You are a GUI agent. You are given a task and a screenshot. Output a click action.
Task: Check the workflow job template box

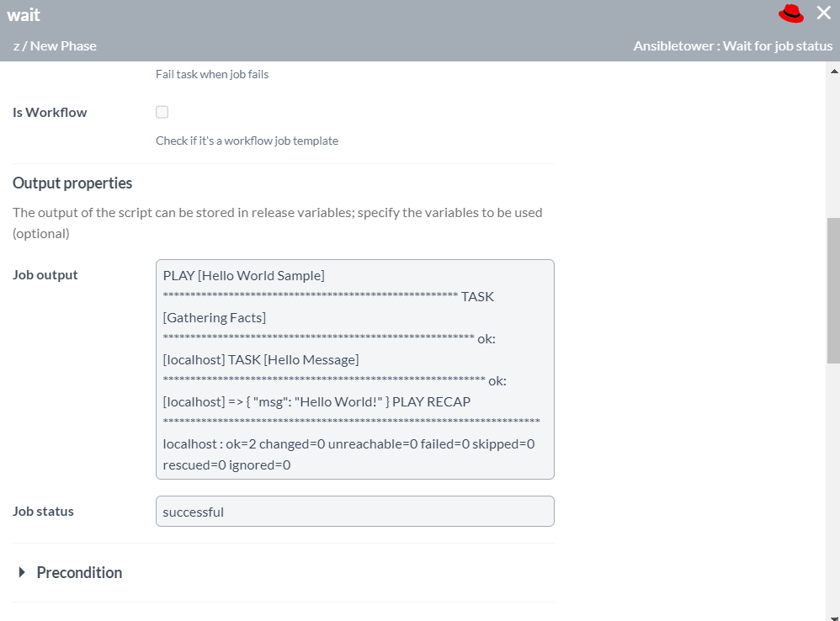click(162, 111)
